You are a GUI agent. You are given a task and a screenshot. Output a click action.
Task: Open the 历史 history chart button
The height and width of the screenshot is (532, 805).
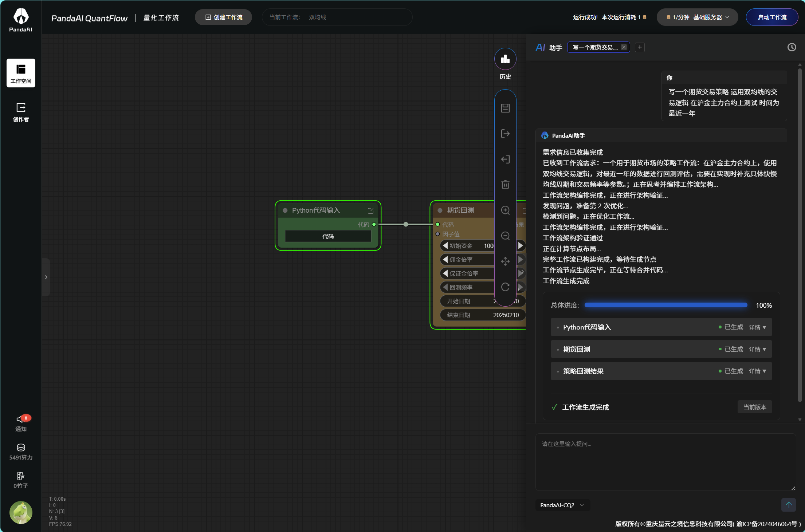point(505,59)
